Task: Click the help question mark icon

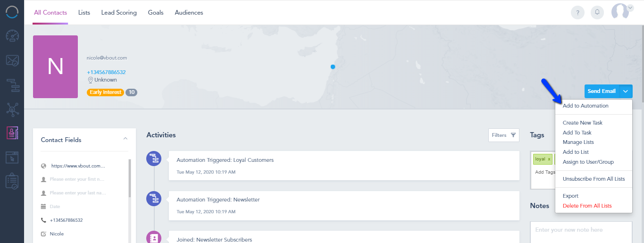Action: click(577, 12)
